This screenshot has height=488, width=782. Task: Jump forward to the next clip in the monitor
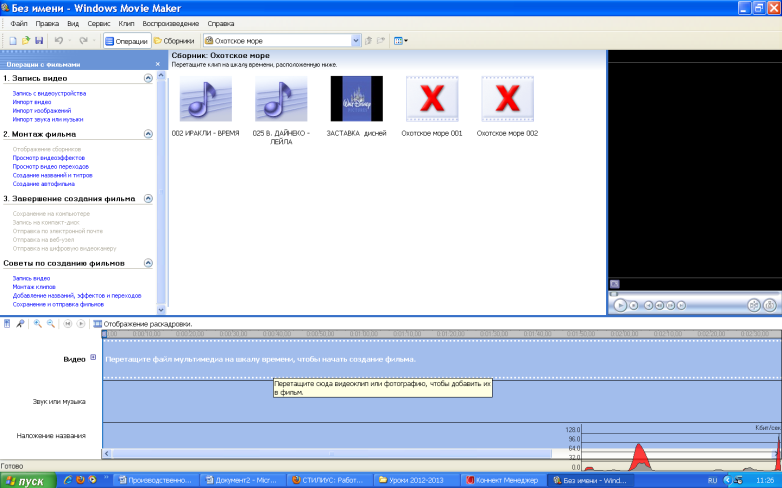pos(681,305)
